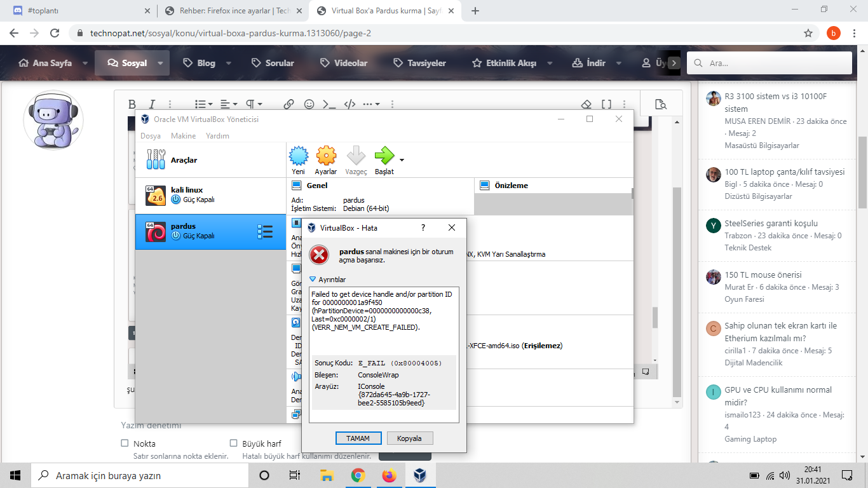Open the SteelSeries garanti koşulu thread

point(771,224)
